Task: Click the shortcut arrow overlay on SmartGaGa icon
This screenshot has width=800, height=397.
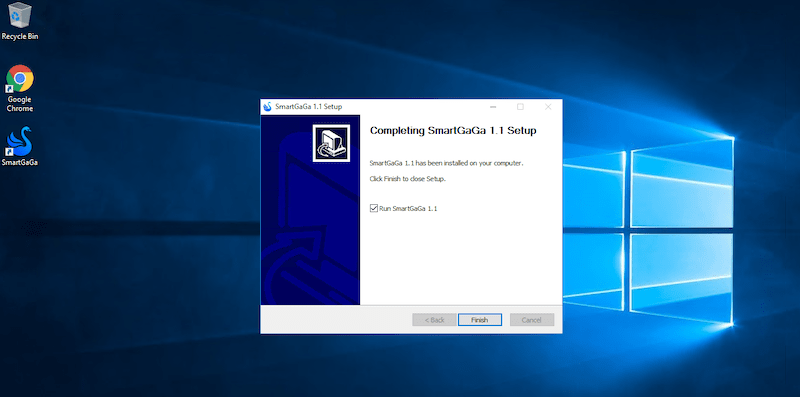Action: pyautogui.click(x=9, y=153)
